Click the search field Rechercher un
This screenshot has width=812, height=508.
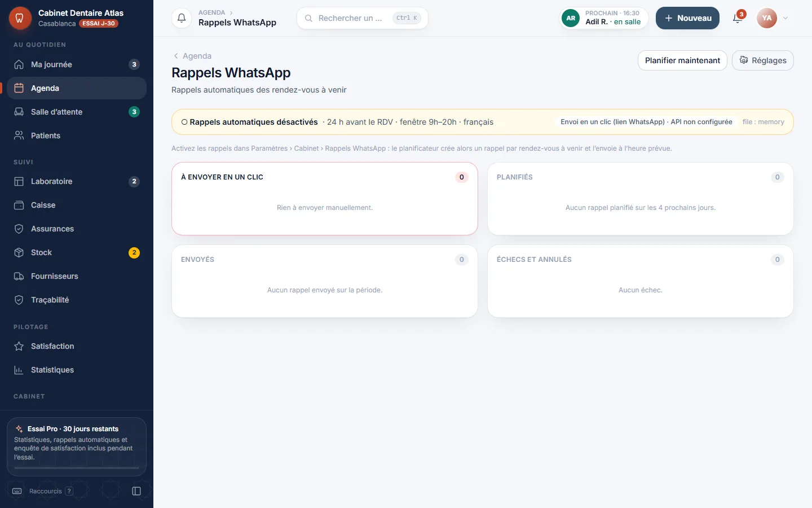[x=363, y=18]
